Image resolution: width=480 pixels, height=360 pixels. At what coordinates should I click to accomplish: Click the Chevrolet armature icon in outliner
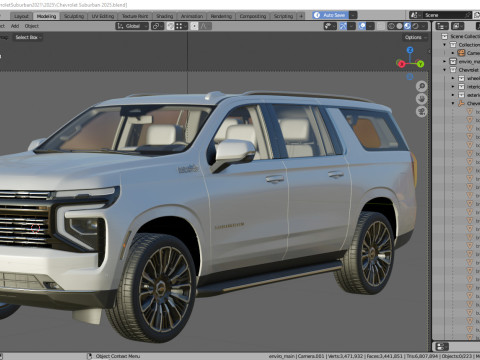[461, 103]
